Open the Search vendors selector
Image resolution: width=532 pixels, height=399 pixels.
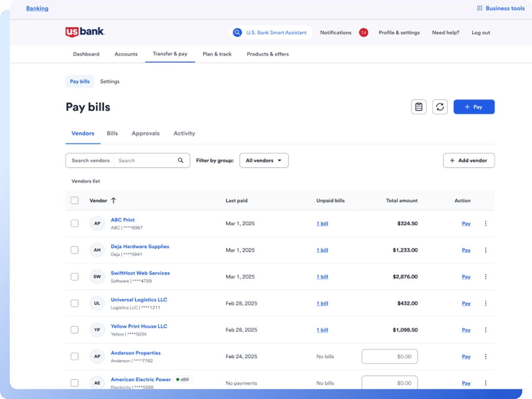click(x=90, y=160)
